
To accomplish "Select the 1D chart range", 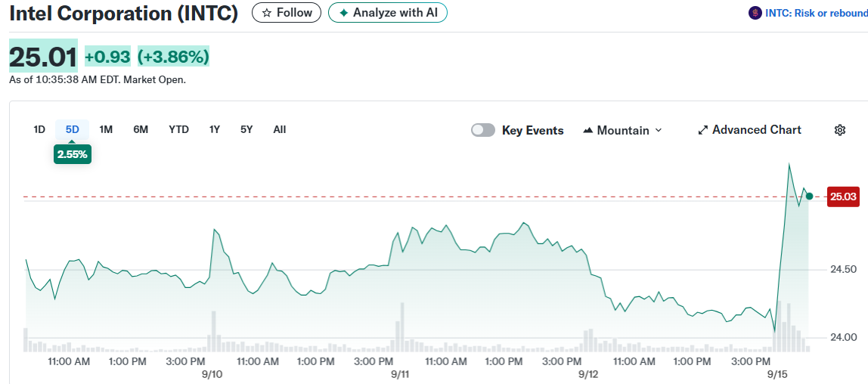I will pyautogui.click(x=39, y=130).
